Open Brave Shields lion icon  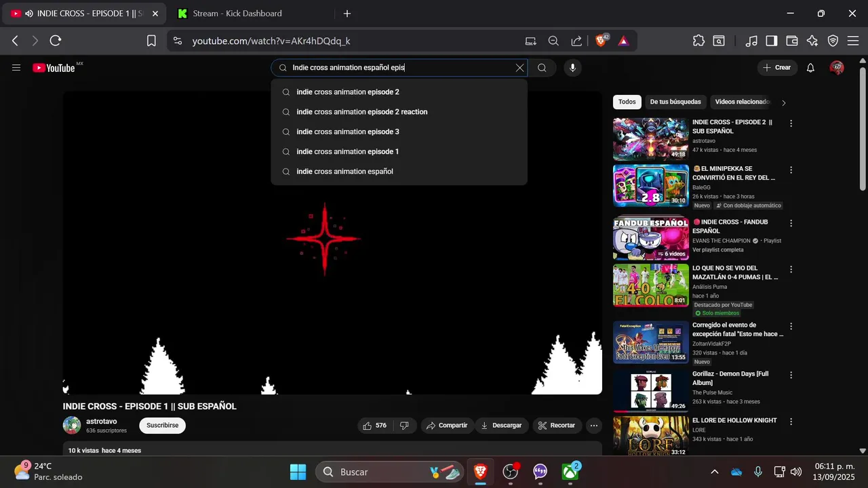coord(601,41)
